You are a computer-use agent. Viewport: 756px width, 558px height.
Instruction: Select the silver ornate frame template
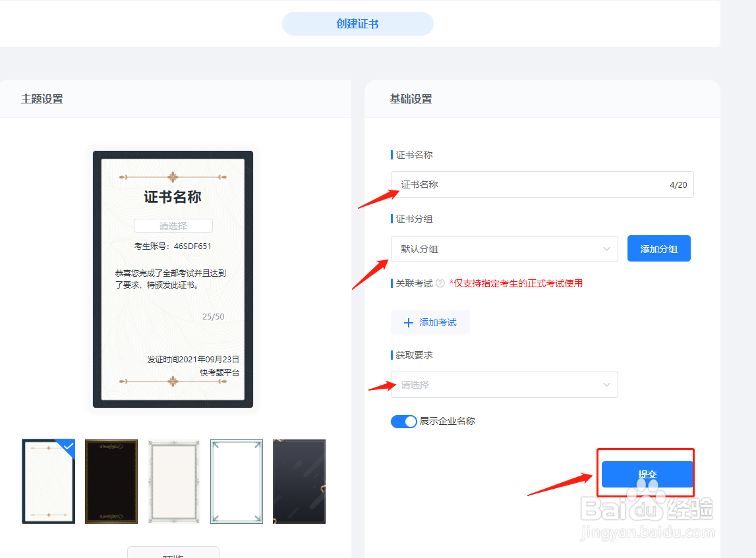(173, 481)
